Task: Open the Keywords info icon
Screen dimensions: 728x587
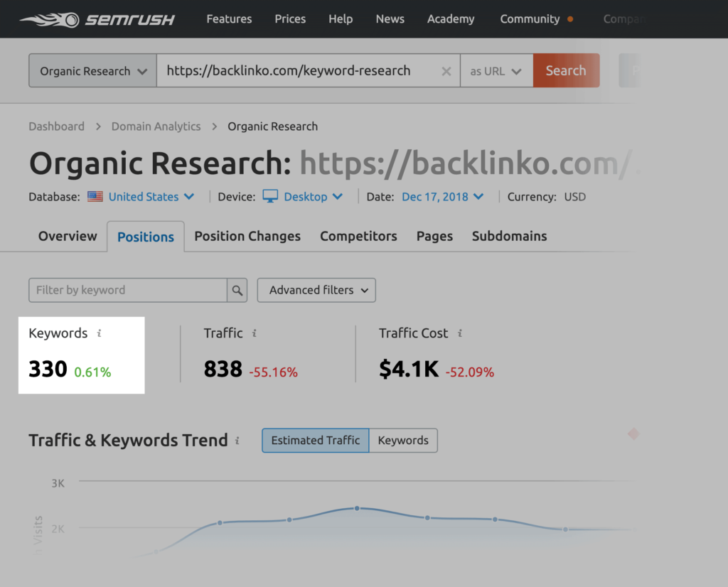Action: 99,333
